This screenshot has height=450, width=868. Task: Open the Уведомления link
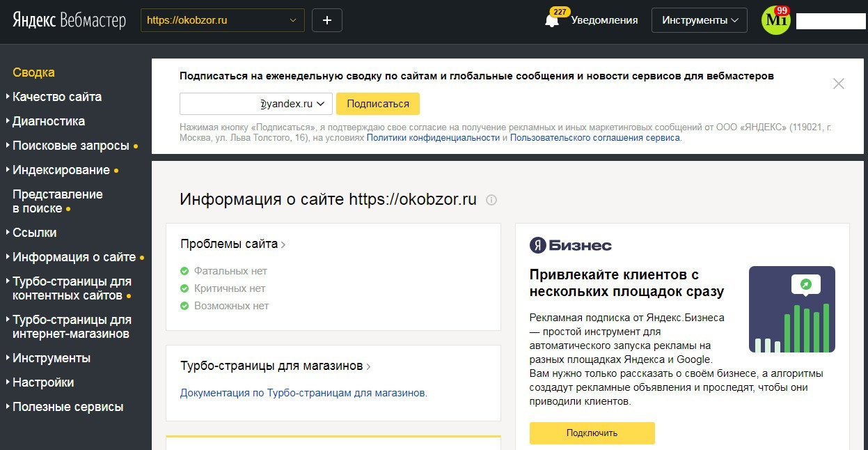click(604, 20)
